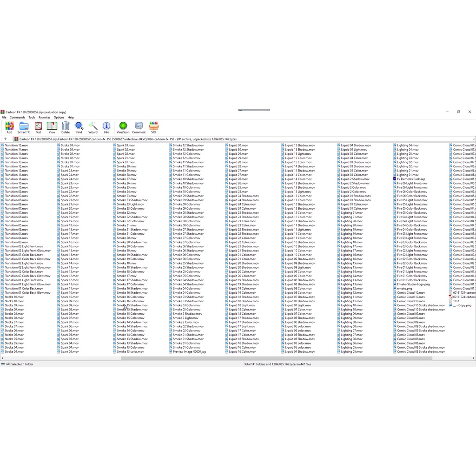This screenshot has width=476, height=476.
Task: Launch the Wizard tool
Action: pyautogui.click(x=93, y=127)
